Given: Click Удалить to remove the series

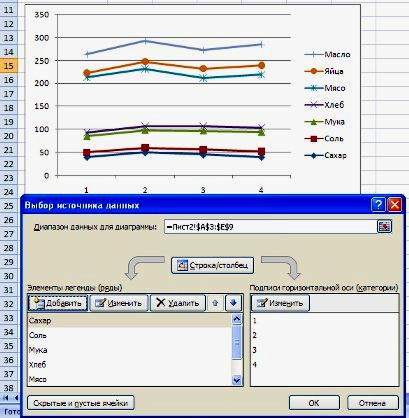Looking at the screenshot, I should pyautogui.click(x=178, y=303).
